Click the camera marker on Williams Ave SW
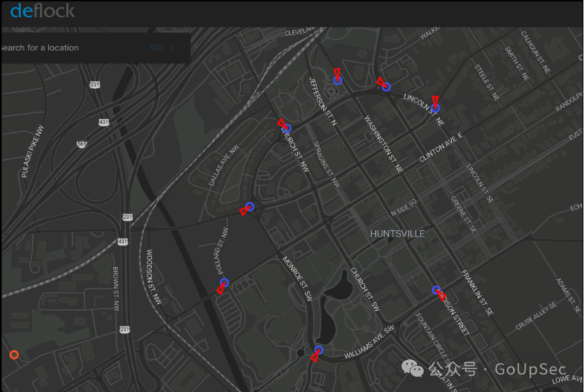Image resolution: width=584 pixels, height=392 pixels. point(318,350)
